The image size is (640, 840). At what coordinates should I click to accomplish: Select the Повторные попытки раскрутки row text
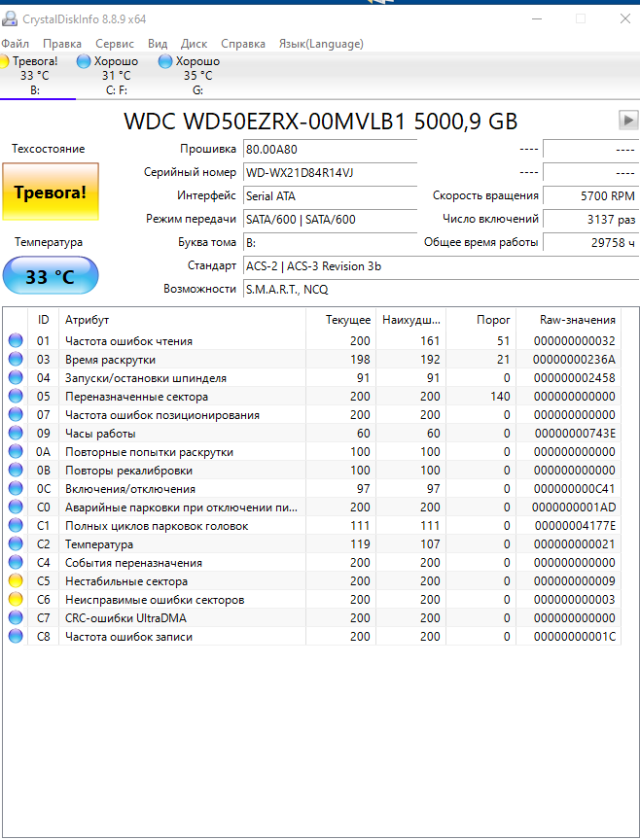[149, 452]
